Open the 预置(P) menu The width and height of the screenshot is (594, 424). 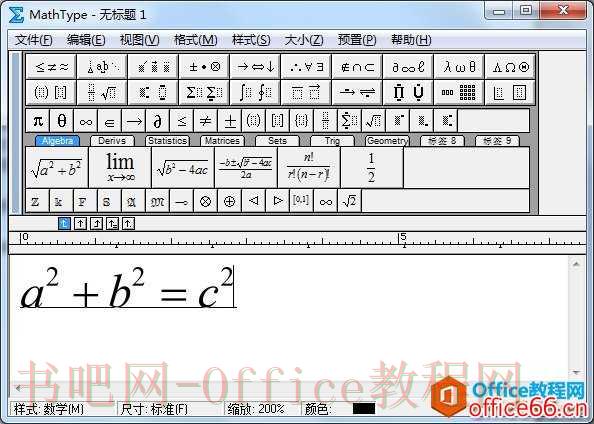pyautogui.click(x=357, y=40)
